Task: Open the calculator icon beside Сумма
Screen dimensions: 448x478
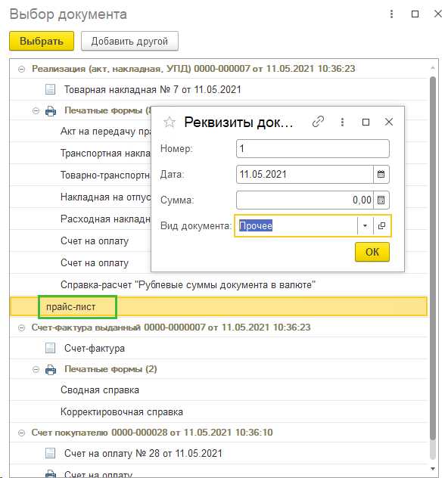Action: tap(381, 200)
